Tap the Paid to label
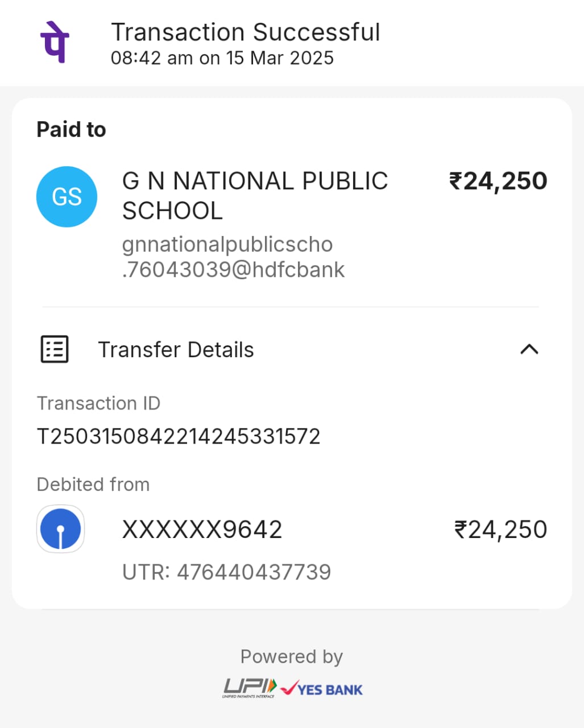Image resolution: width=584 pixels, height=728 pixels. tap(71, 130)
